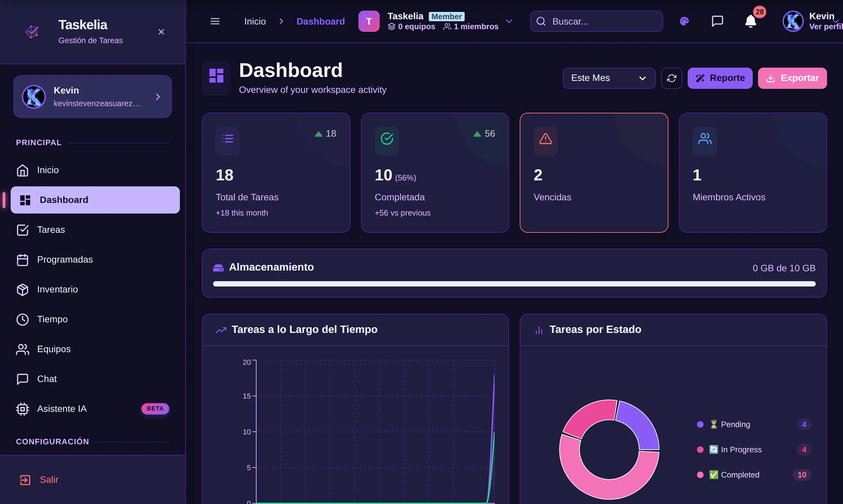This screenshot has height=504, width=843.
Task: Click the Taskelia logo icon in sidebar
Action: [32, 32]
